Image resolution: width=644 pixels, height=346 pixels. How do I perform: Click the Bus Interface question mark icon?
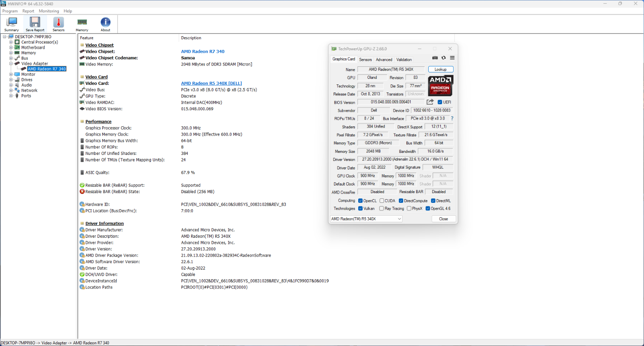452,118
